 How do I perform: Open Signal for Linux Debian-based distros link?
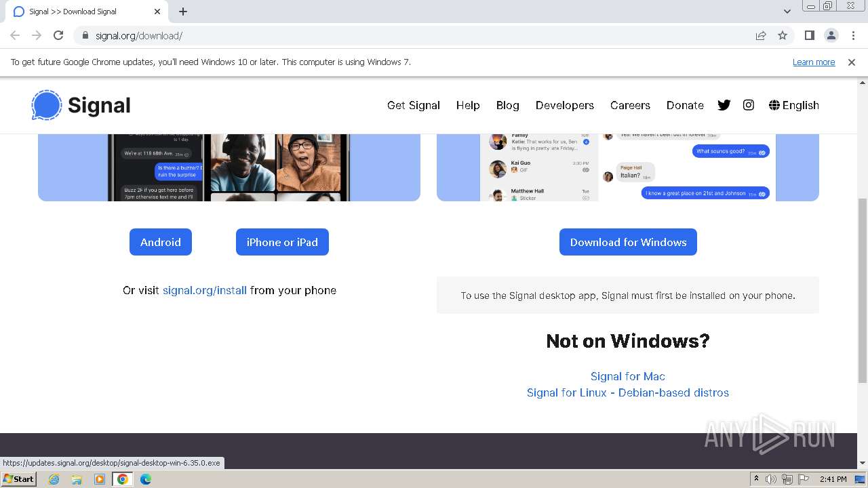point(628,392)
